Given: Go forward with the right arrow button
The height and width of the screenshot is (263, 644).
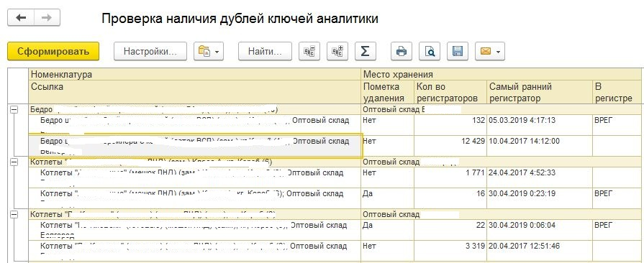Looking at the screenshot, I should tap(47, 18).
